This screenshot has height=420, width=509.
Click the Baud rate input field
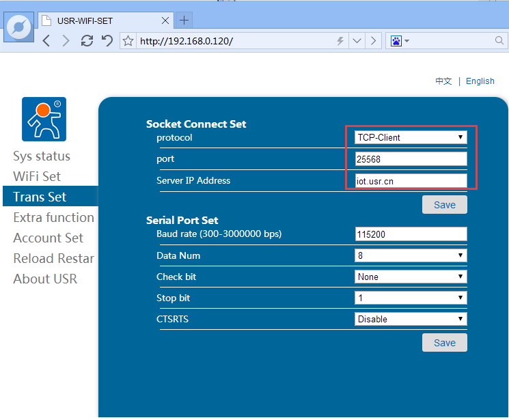tap(411, 234)
